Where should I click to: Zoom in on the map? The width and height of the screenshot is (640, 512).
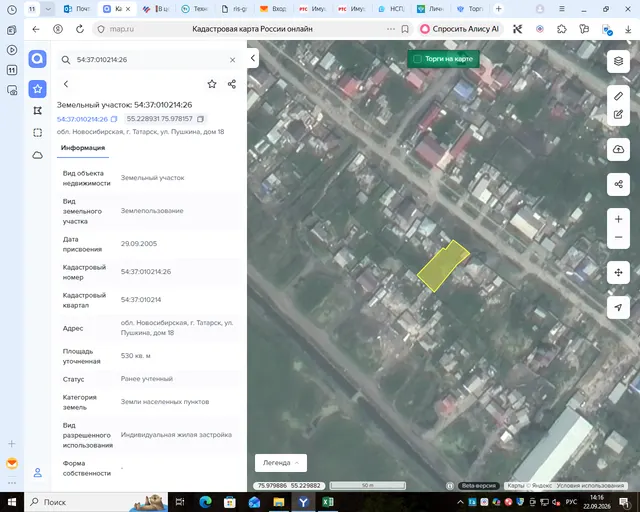(x=618, y=219)
